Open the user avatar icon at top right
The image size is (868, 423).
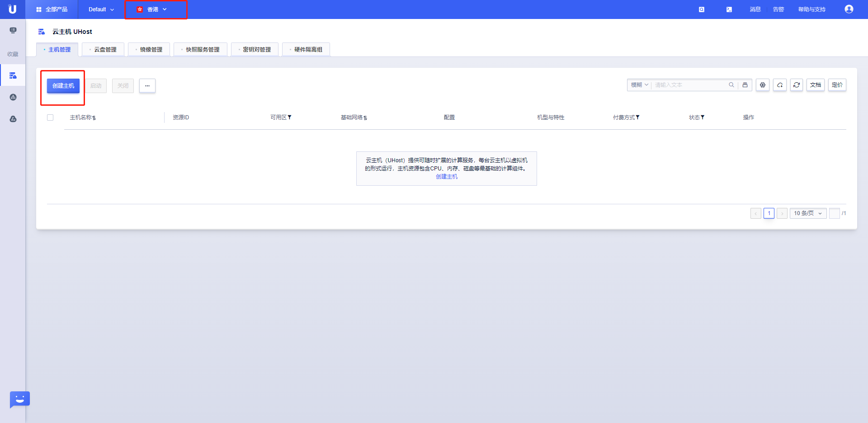(849, 9)
